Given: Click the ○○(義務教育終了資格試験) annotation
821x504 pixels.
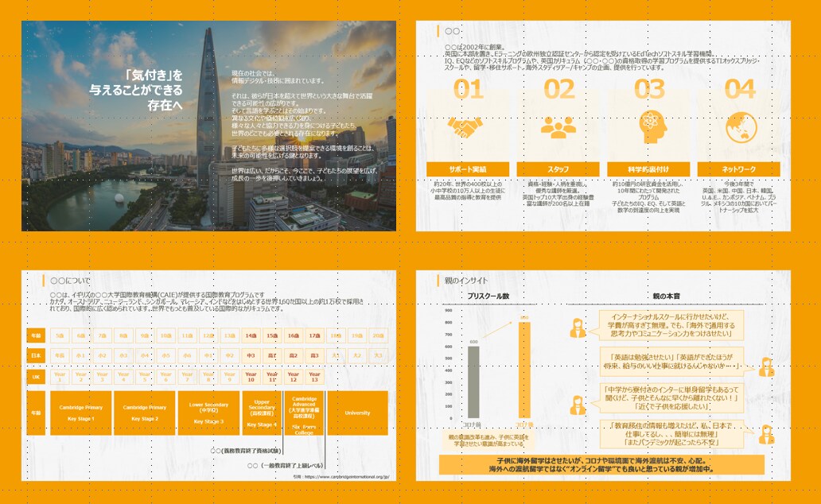Looking at the screenshot, I should point(246,451).
